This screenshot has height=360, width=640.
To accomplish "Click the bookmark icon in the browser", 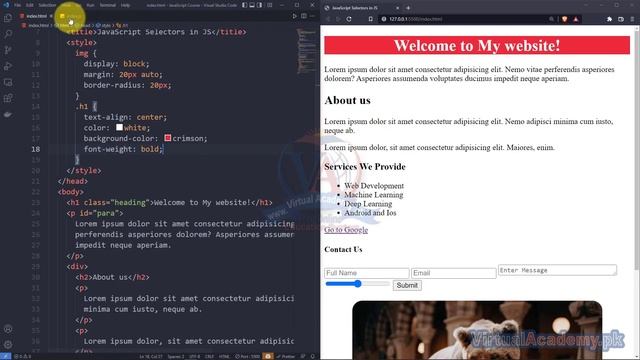I will coord(370,19).
